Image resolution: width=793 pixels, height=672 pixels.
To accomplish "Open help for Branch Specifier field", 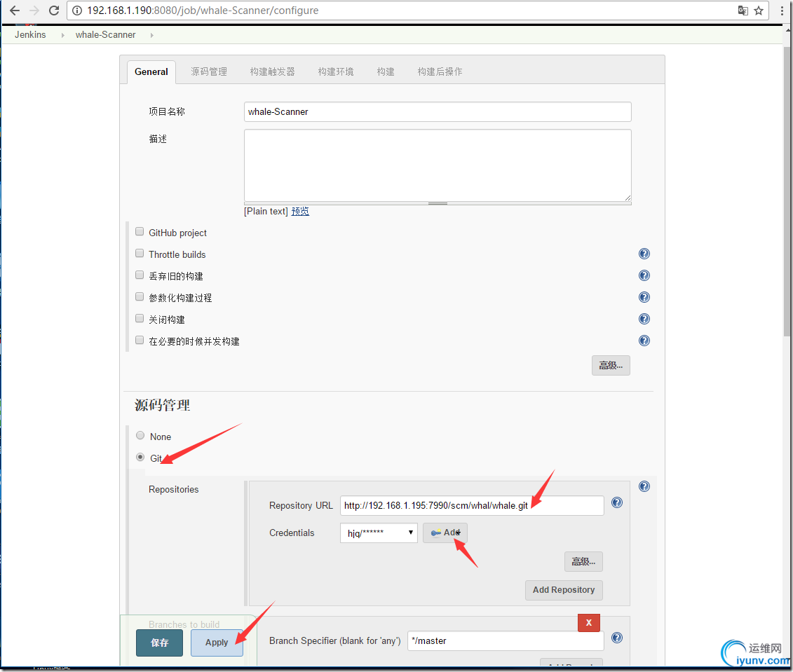I will coord(617,638).
